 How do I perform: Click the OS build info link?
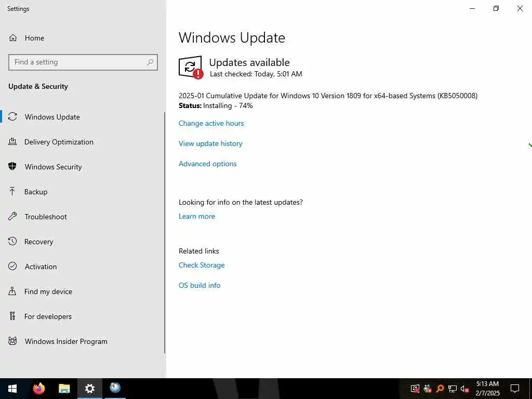click(199, 285)
